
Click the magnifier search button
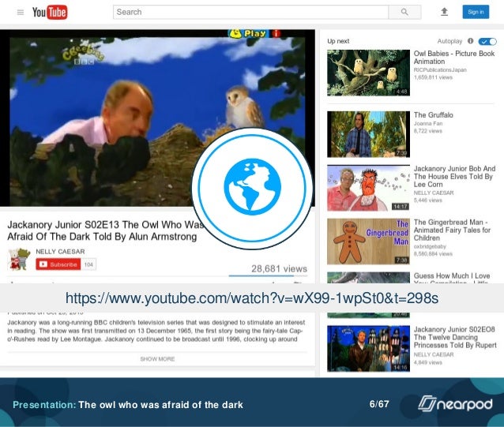(404, 12)
